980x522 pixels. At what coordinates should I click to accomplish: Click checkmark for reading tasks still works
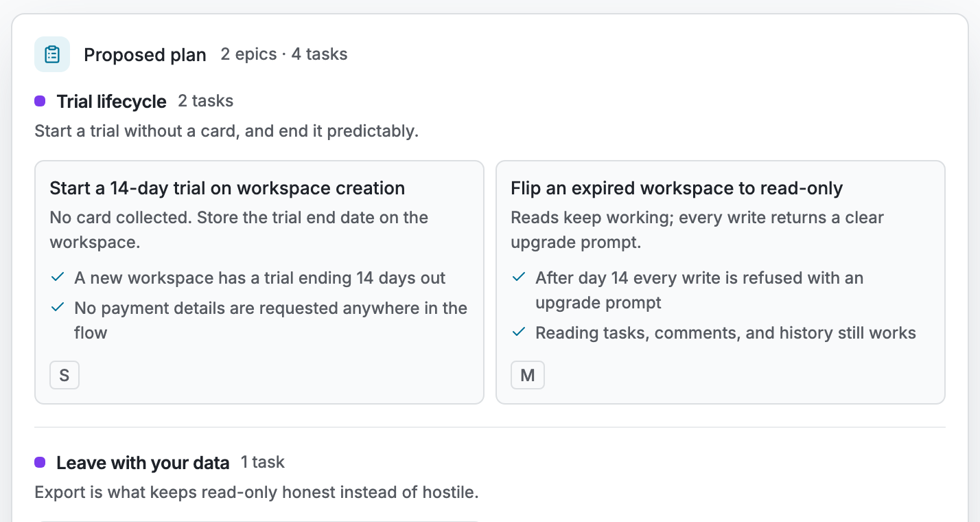click(519, 332)
